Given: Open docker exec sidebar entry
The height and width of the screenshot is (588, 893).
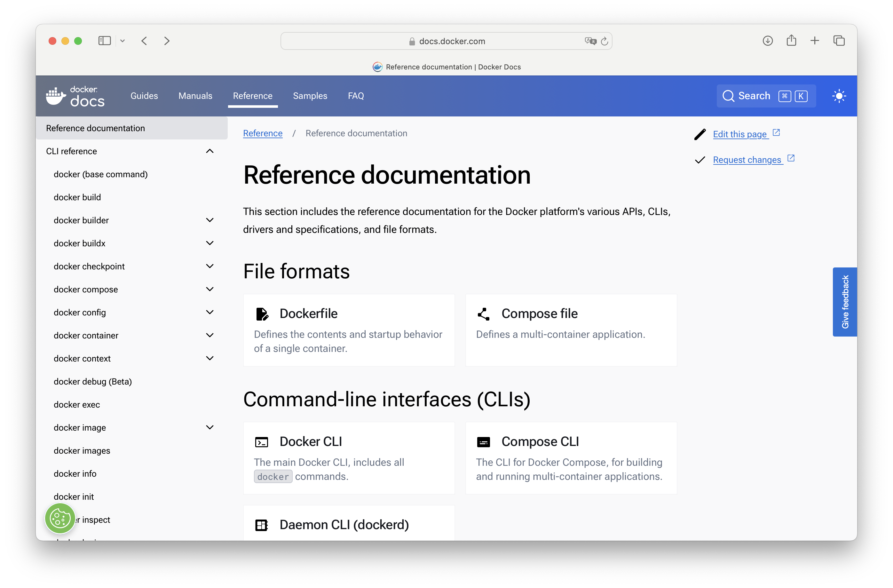Looking at the screenshot, I should (x=76, y=404).
